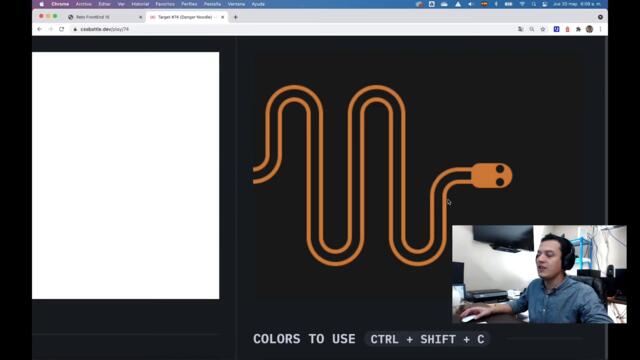This screenshot has width=640, height=360.
Task: Open the Ver menu
Action: pyautogui.click(x=121, y=4)
